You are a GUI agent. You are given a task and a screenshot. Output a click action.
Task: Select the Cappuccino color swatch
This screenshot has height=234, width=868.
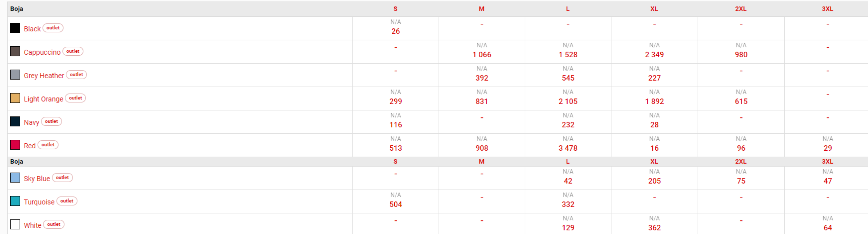click(x=15, y=51)
